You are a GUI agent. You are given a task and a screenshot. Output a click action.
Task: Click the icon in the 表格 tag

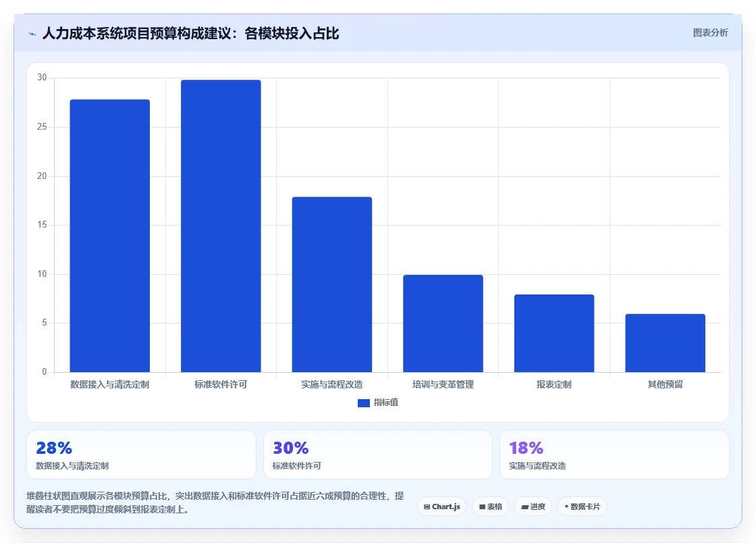tap(482, 507)
